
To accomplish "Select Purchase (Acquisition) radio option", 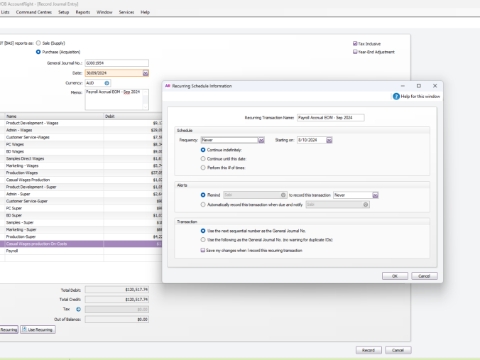I will point(38,52).
